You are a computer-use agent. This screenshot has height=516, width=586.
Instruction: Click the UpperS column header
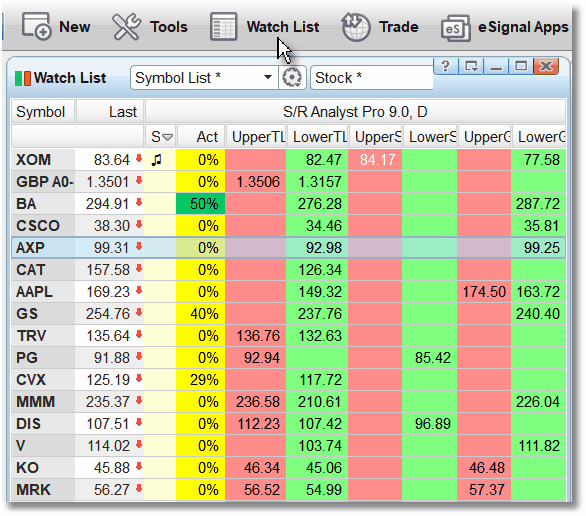point(375,137)
